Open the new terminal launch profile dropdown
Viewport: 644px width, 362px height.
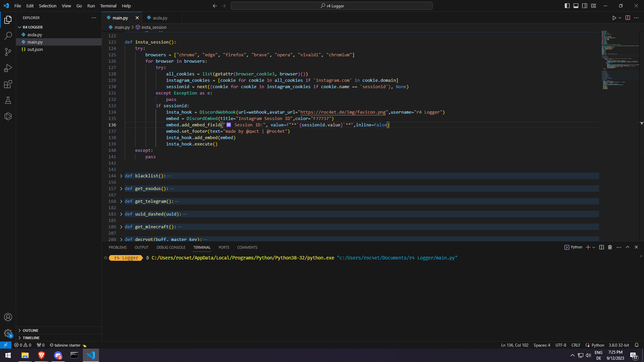point(594,247)
